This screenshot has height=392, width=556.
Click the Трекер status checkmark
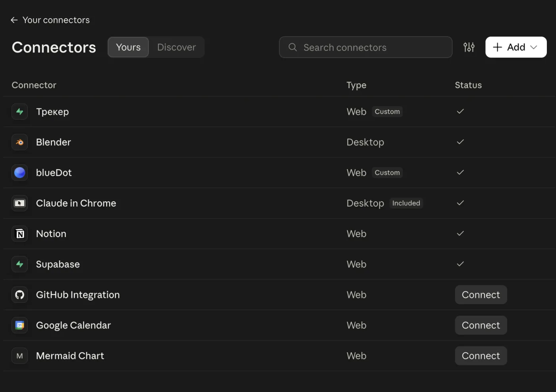pos(460,111)
